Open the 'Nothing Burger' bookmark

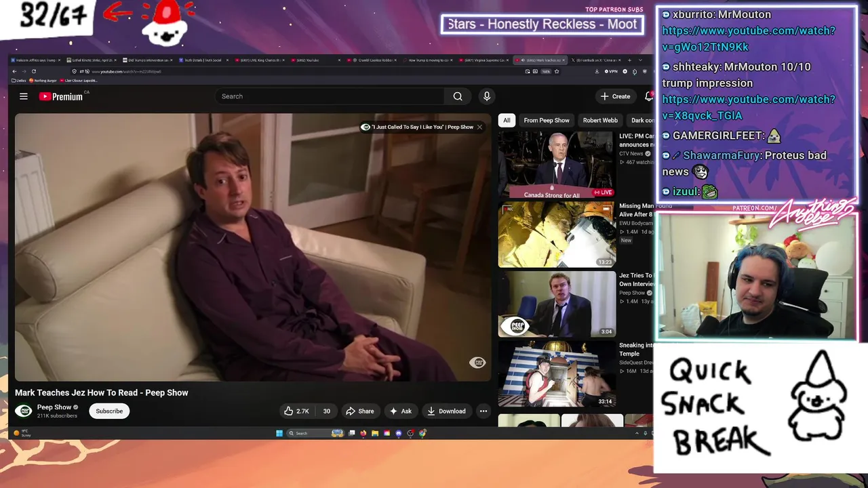tap(43, 80)
